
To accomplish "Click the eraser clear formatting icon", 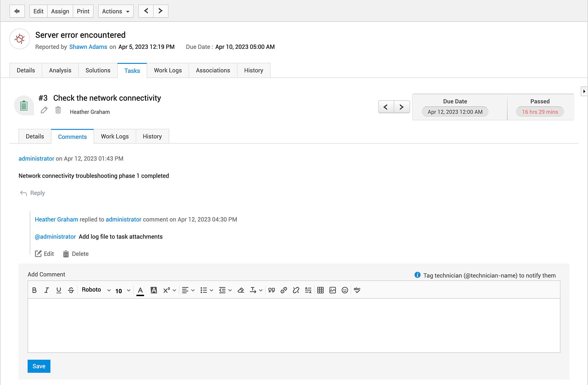I will click(x=241, y=290).
